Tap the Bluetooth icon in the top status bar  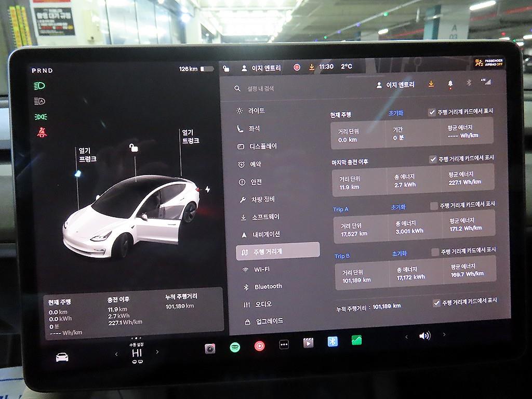coord(469,84)
